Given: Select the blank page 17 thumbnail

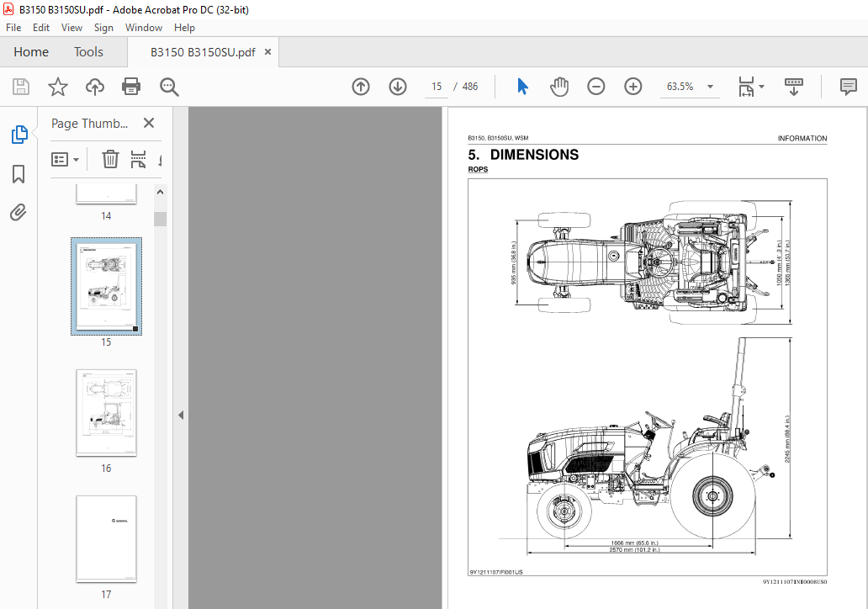Looking at the screenshot, I should point(106,538).
